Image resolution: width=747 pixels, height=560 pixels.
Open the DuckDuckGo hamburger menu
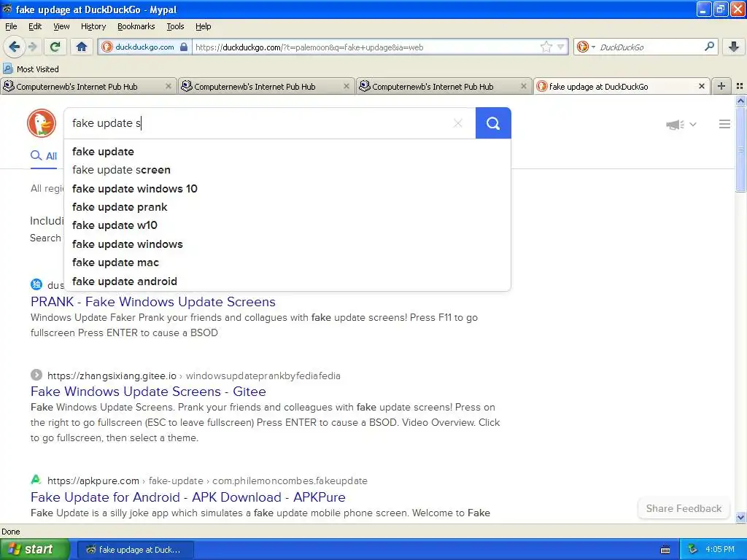click(x=724, y=124)
